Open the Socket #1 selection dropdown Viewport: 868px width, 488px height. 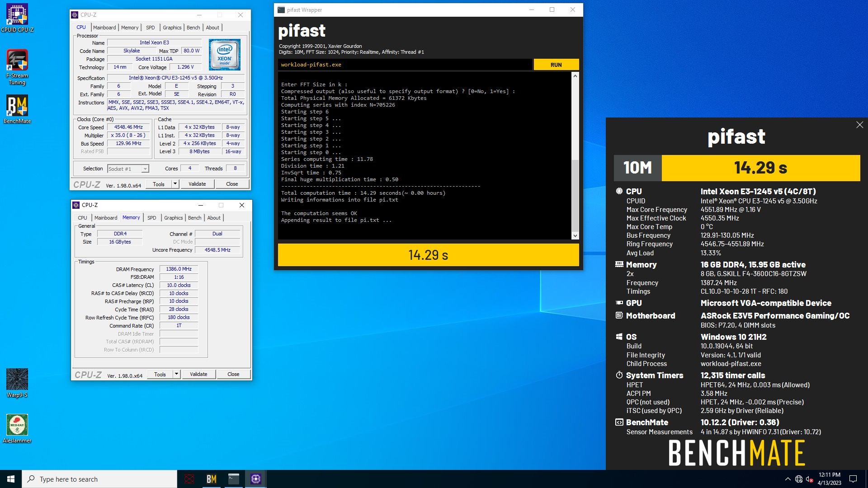tap(128, 169)
